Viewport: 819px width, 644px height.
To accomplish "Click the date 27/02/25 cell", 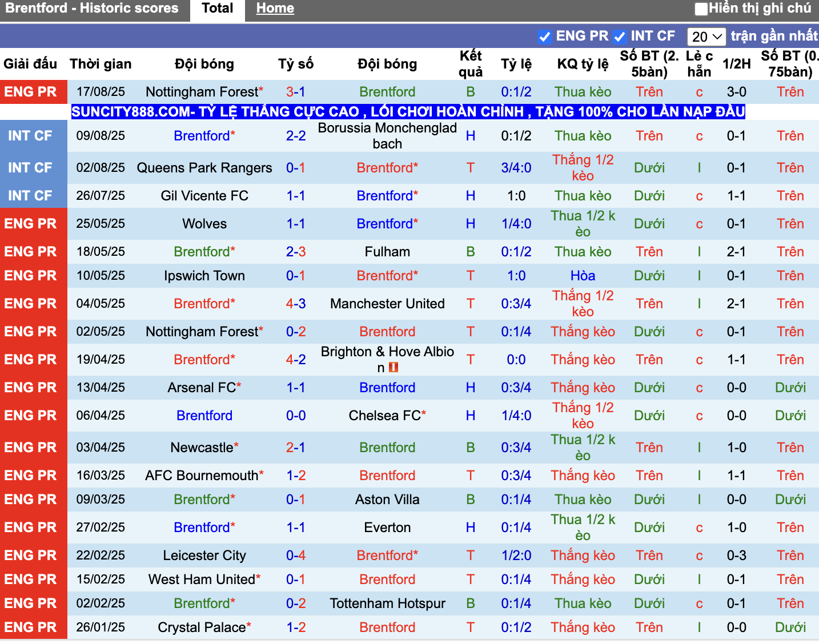I will tap(101, 528).
